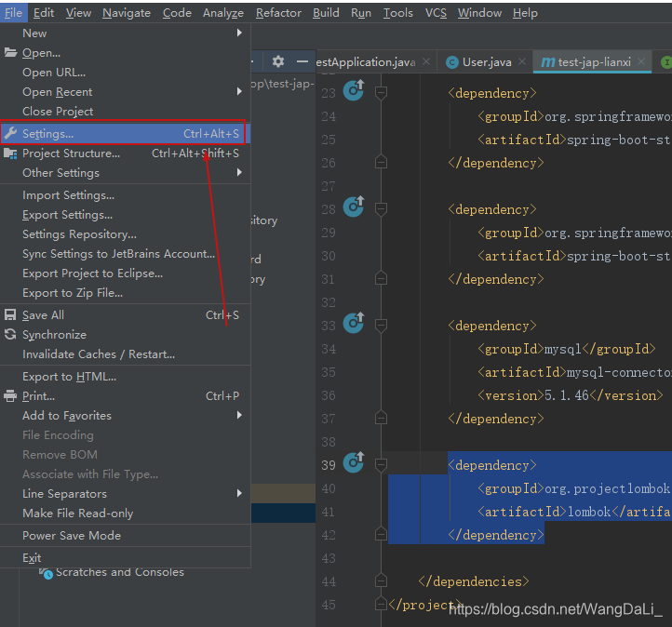Open the Edit menu
This screenshot has width=672, height=627.
coord(44,13)
